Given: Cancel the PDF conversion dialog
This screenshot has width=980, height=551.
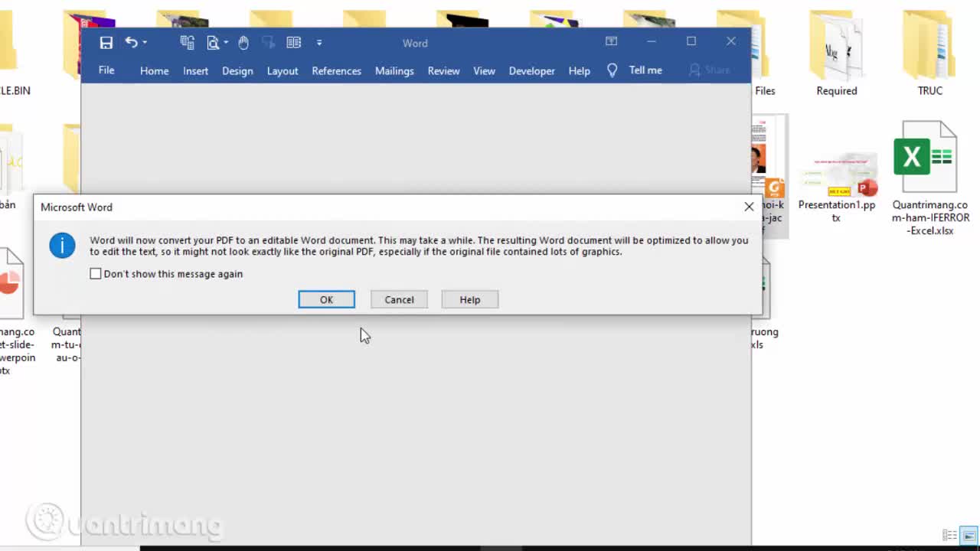Looking at the screenshot, I should pos(399,299).
